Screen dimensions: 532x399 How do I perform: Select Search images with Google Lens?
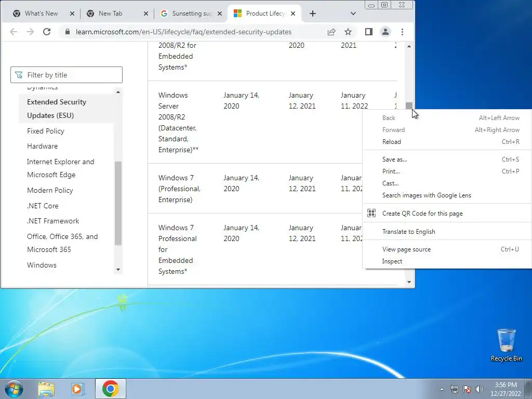[x=447, y=195]
